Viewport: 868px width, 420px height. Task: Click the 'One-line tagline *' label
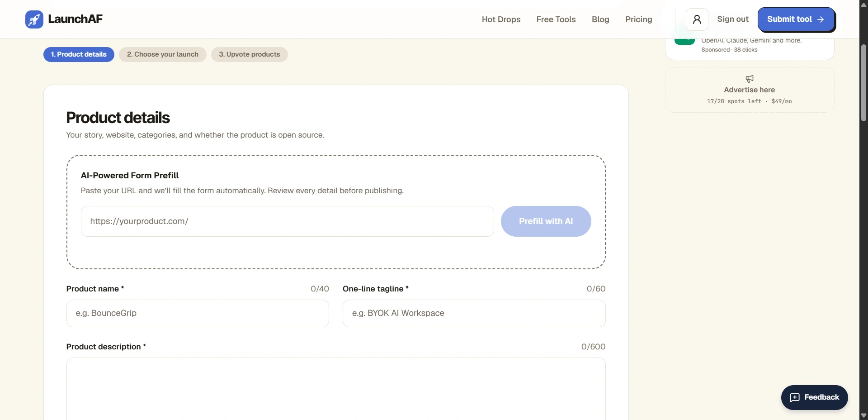376,289
